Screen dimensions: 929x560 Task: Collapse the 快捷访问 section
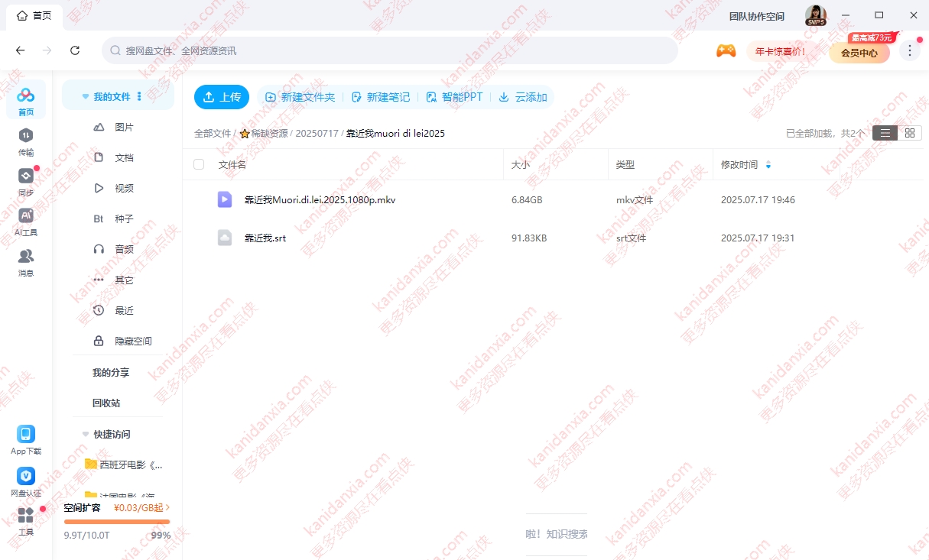click(86, 434)
